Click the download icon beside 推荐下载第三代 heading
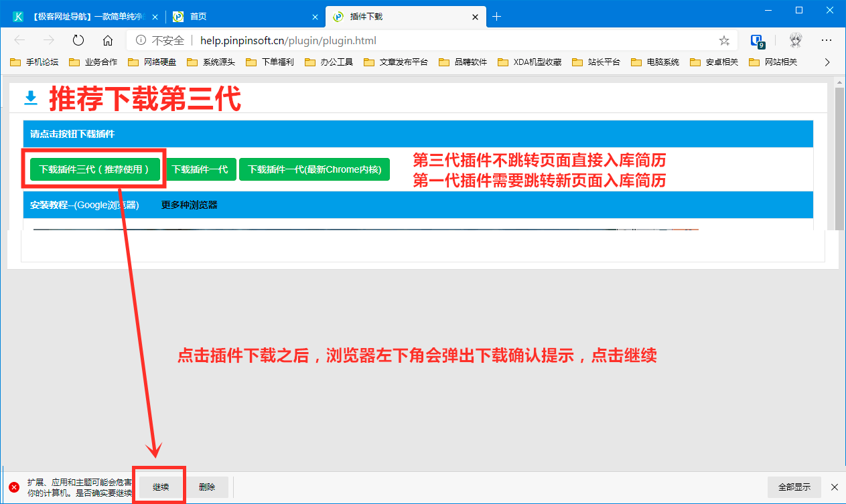 point(30,98)
